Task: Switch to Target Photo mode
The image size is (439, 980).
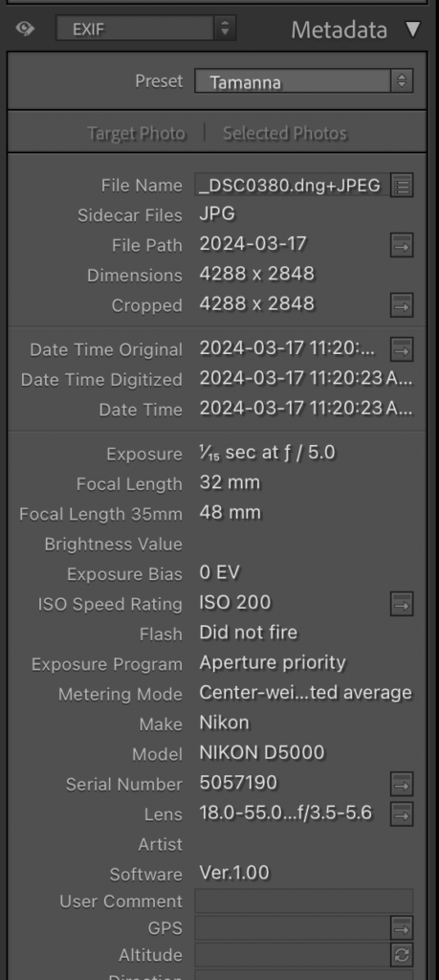Action: 136,133
